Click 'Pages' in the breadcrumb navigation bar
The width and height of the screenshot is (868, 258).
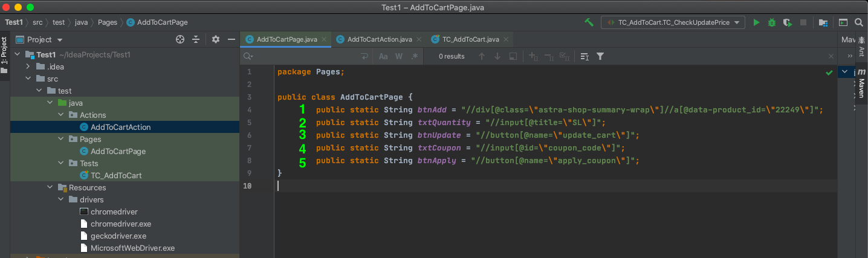click(108, 22)
